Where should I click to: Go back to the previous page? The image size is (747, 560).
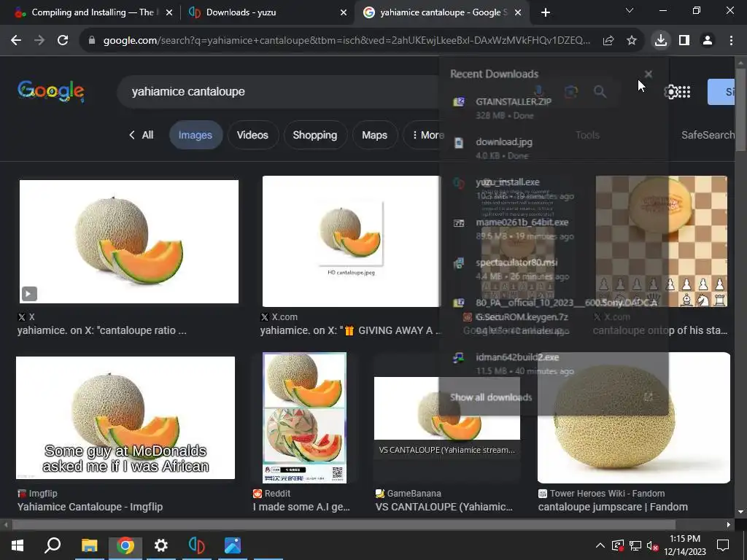pyautogui.click(x=16, y=41)
